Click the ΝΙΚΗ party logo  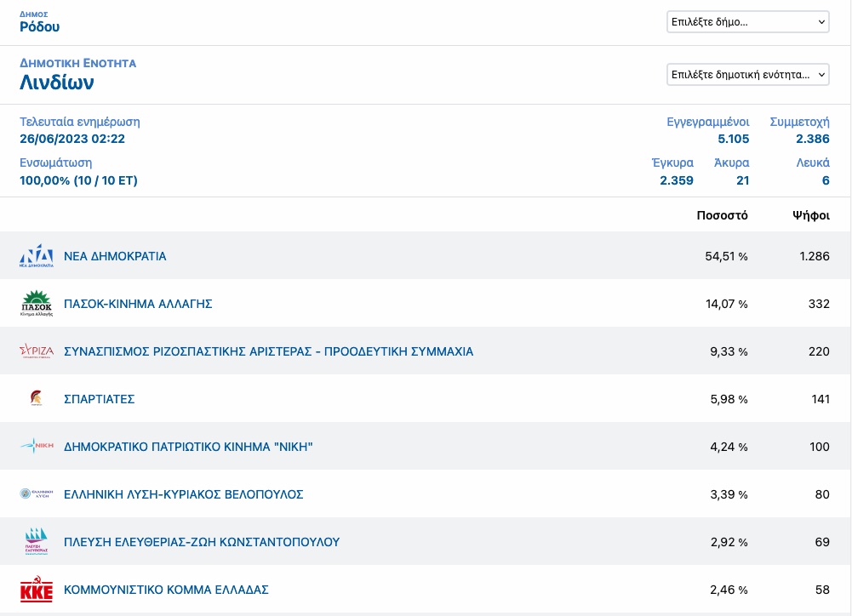[37, 446]
